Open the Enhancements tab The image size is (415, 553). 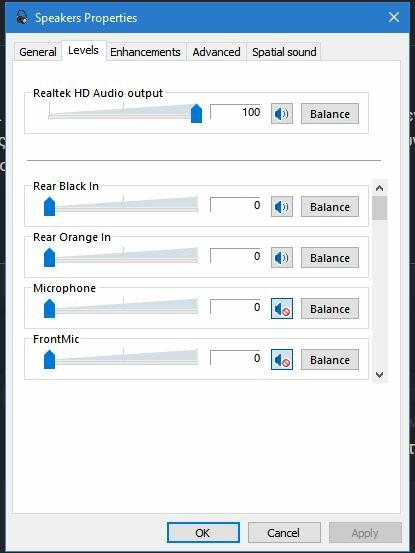(145, 52)
